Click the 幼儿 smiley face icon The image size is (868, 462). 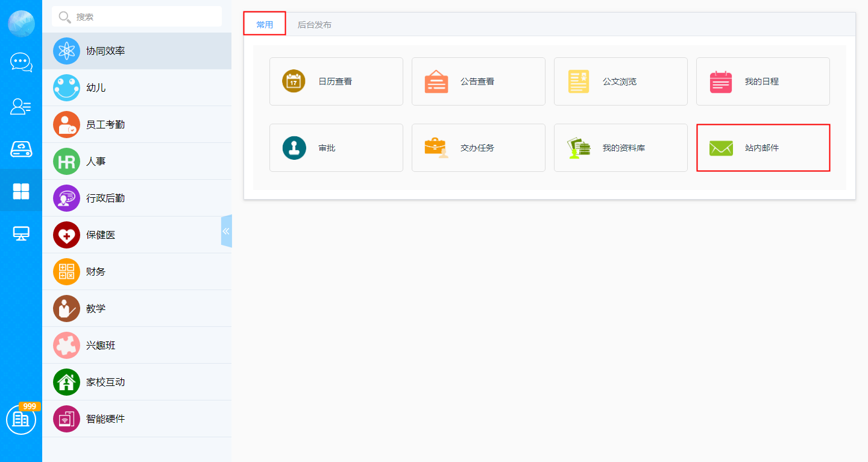(x=66, y=87)
